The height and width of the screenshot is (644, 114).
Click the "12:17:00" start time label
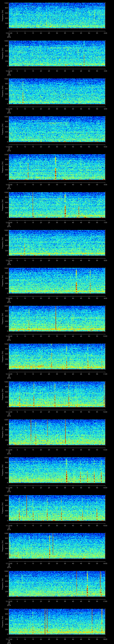[x=9, y=639]
